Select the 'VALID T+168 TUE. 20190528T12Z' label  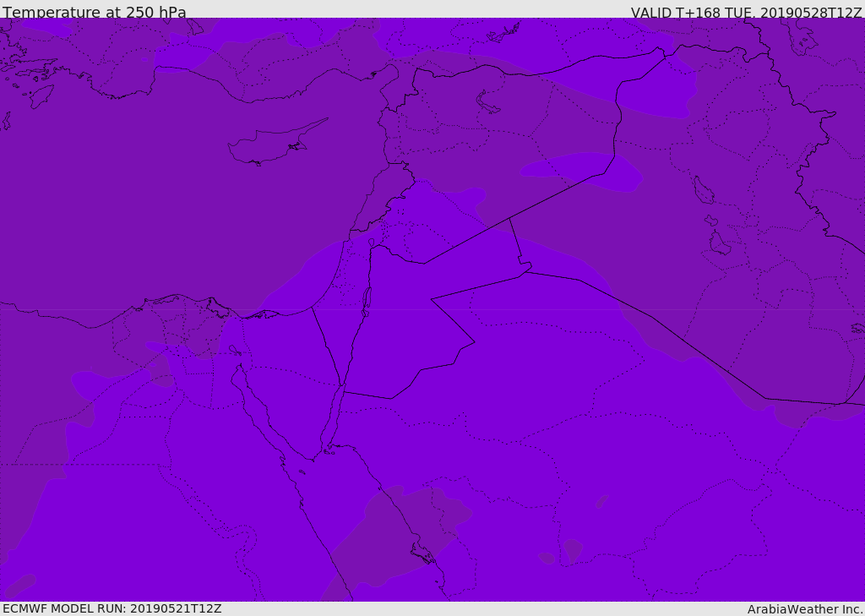point(746,13)
